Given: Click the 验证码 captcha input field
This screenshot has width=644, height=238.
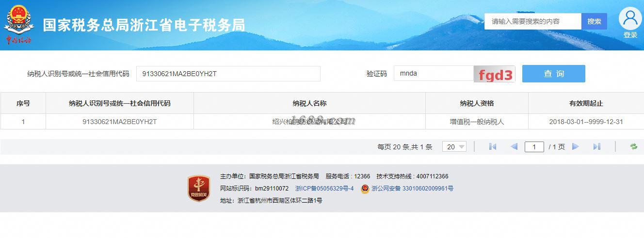Looking at the screenshot, I should coord(434,74).
